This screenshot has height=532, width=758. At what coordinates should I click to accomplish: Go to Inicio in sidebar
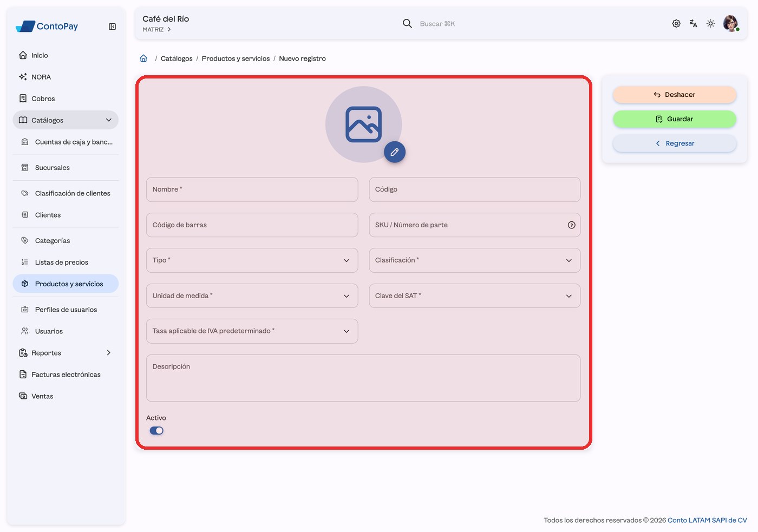click(x=66, y=55)
